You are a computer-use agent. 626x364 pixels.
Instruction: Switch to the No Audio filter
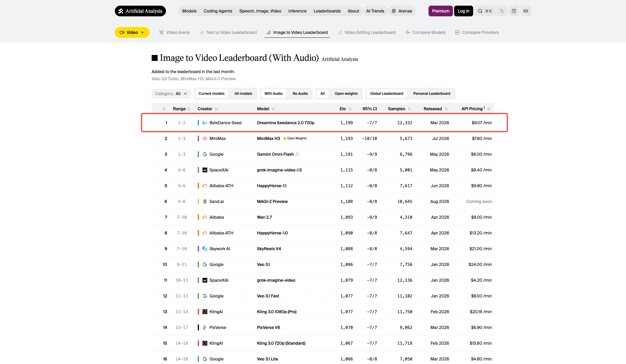300,94
